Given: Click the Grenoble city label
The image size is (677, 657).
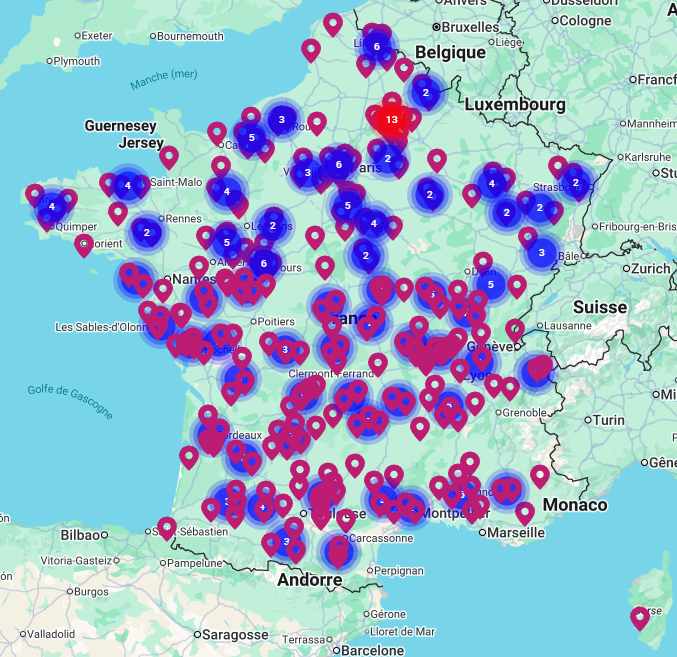Looking at the screenshot, I should tap(524, 413).
